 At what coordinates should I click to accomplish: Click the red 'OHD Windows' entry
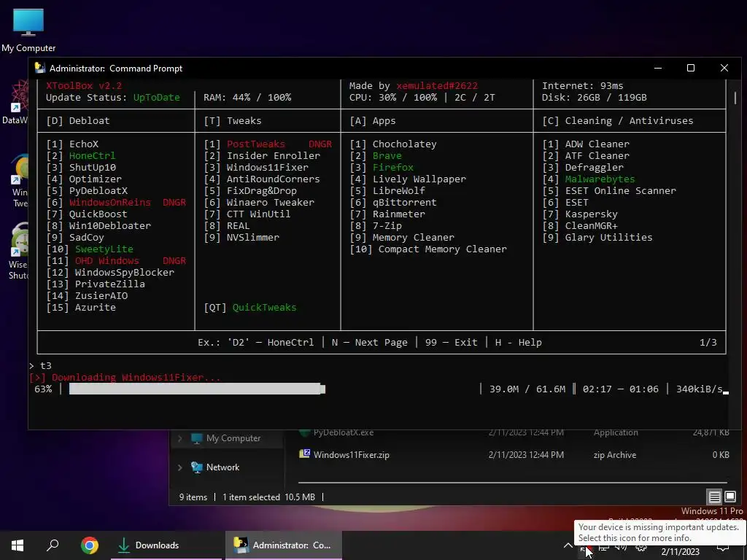(x=107, y=260)
